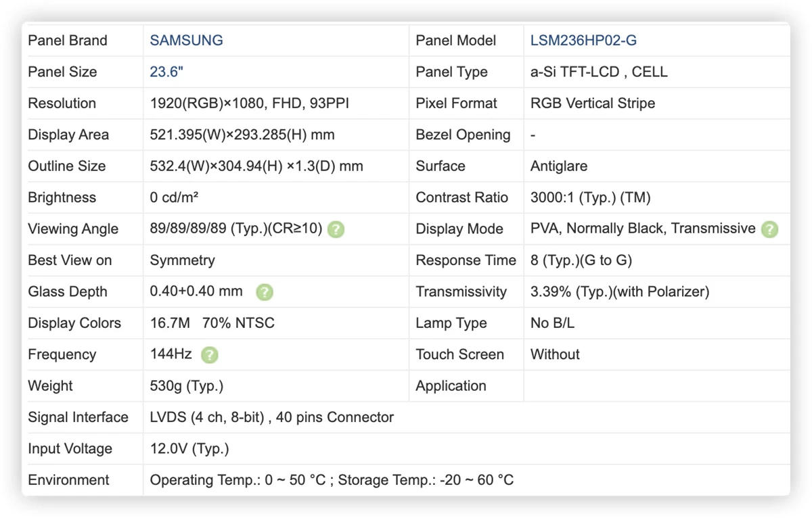
Task: Click input voltage value 12.0V (Typ.)
Action: click(x=189, y=449)
